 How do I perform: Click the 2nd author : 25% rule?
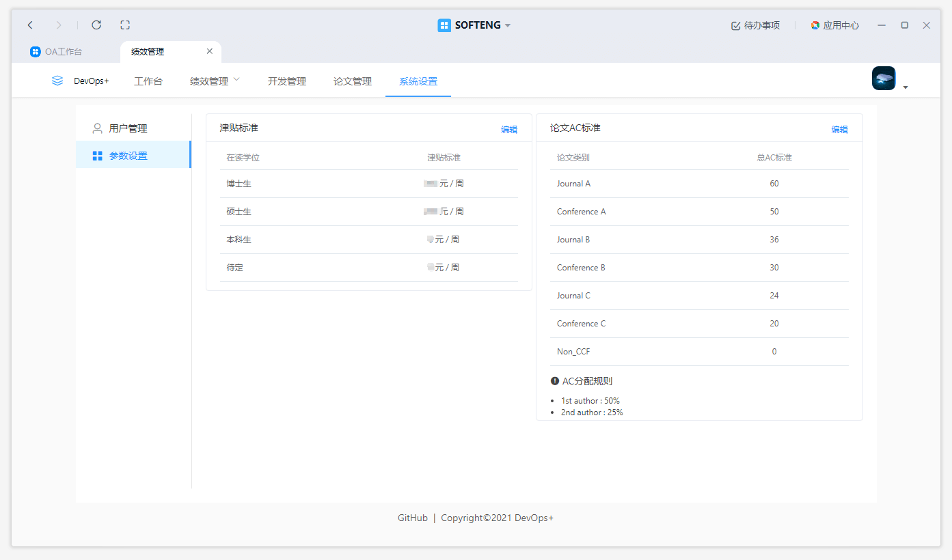pos(592,412)
